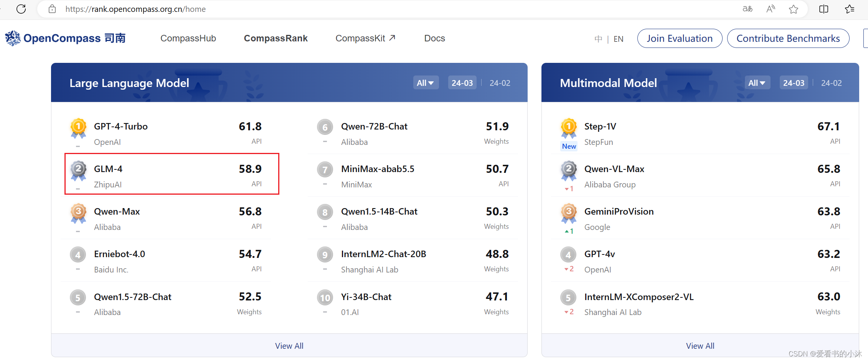
Task: Open the split screen icon
Action: (x=823, y=9)
